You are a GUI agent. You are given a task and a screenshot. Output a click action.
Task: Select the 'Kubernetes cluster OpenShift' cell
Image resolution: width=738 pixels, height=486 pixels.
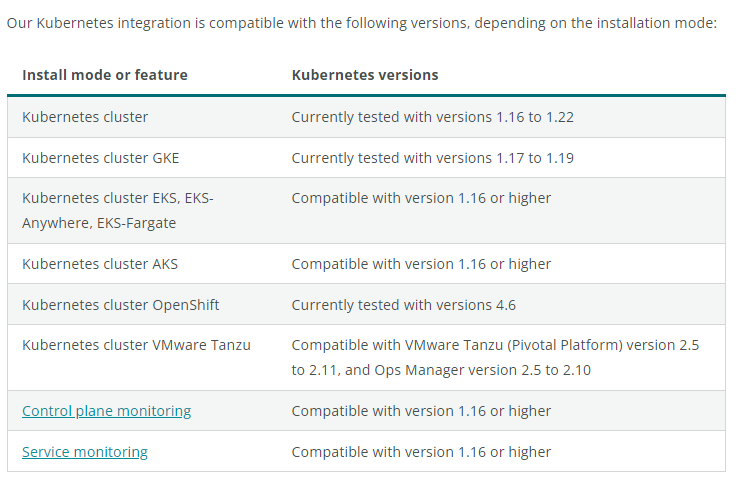(121, 305)
